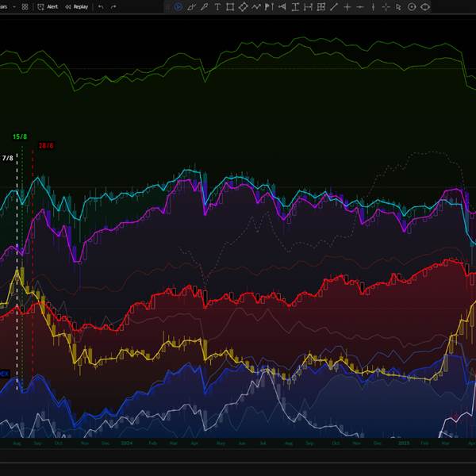Toggle drawings visibility eye icon
476x476 pixels.
[425, 6]
